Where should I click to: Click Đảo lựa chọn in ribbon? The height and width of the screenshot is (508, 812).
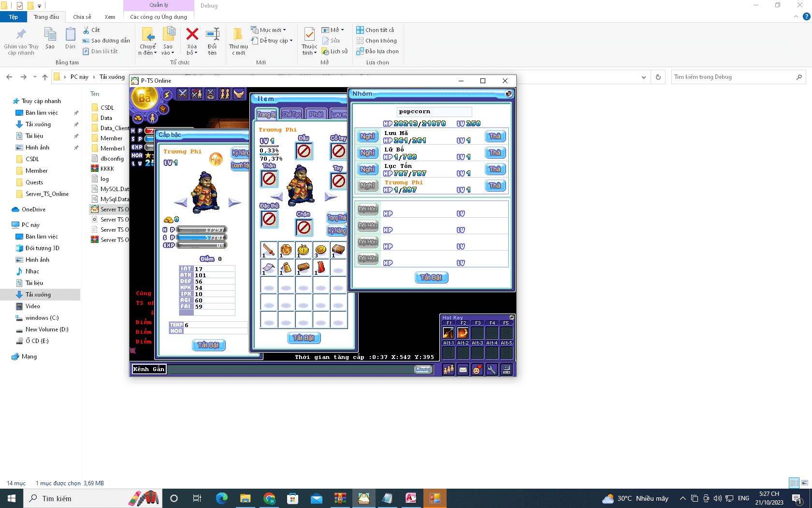point(377,51)
